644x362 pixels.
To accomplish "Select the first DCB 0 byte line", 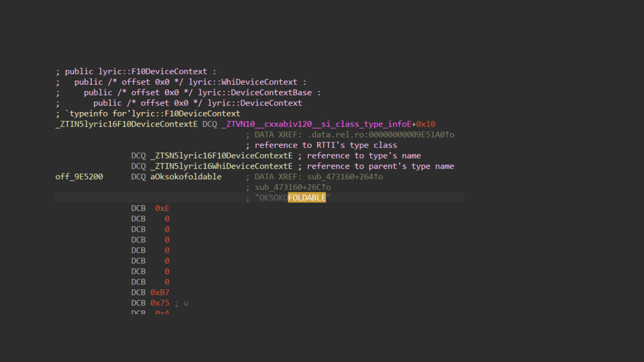I will pos(166,219).
